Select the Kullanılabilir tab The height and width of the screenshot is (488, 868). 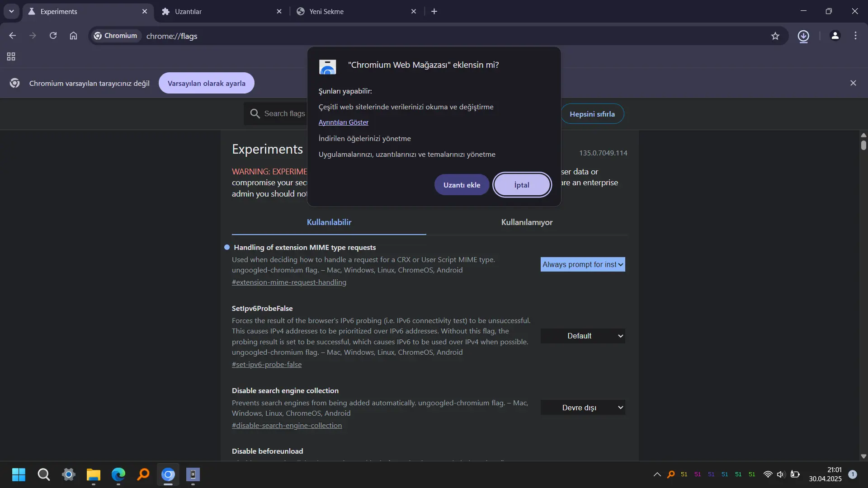coord(329,222)
